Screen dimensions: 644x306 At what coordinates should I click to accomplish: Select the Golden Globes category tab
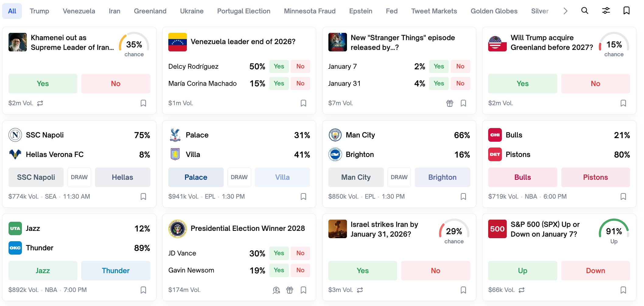[494, 11]
